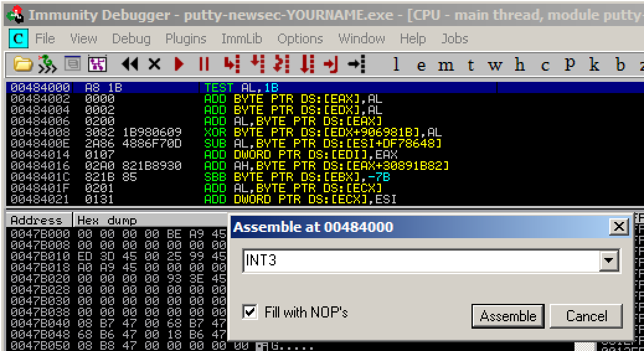The image size is (644, 351).
Task: Click the Step over icon
Action: tap(257, 64)
